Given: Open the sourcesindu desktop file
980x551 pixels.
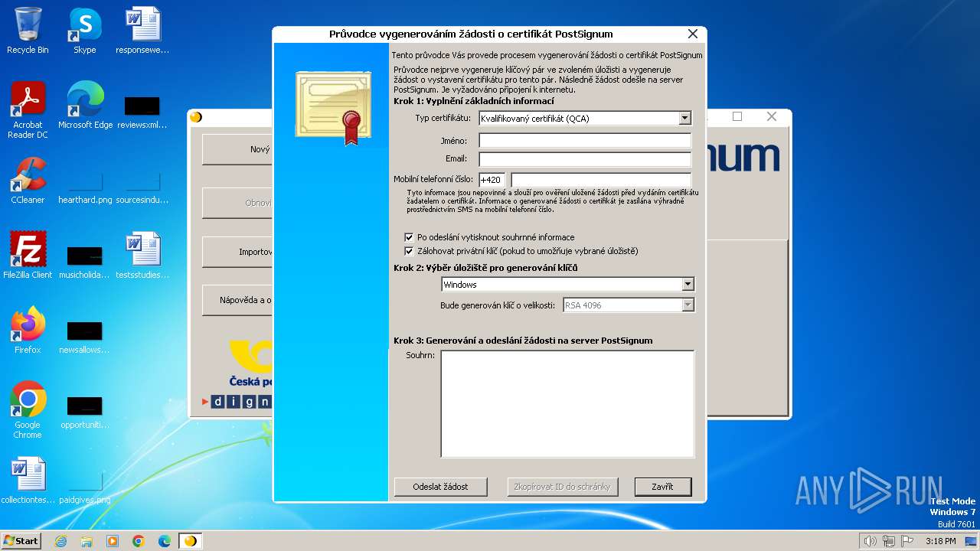Looking at the screenshot, I should [x=142, y=188].
